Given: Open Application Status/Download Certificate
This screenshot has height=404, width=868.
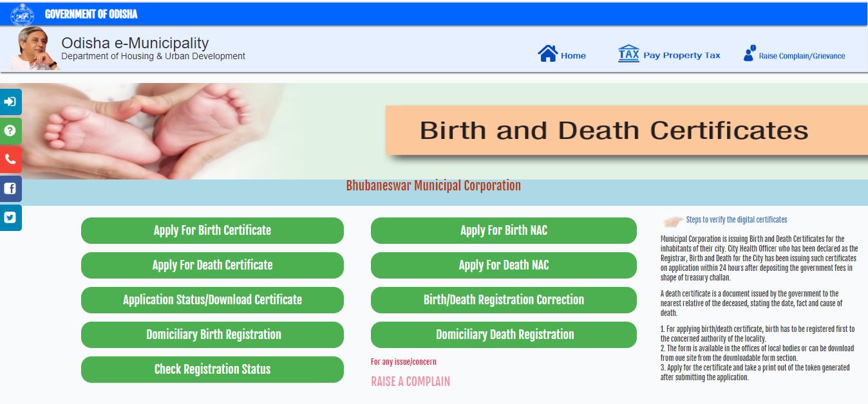Looking at the screenshot, I should 212,300.
